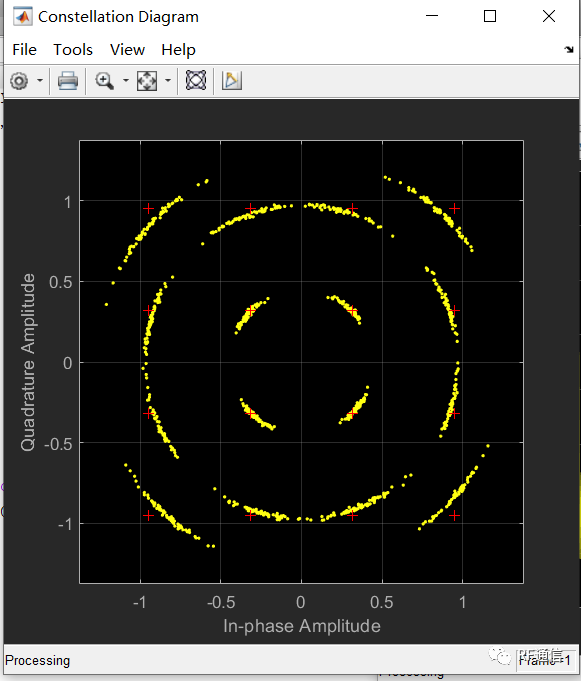Expand the axes scaling dropdown arrow
Image resolution: width=581 pixels, height=681 pixels.
168,80
